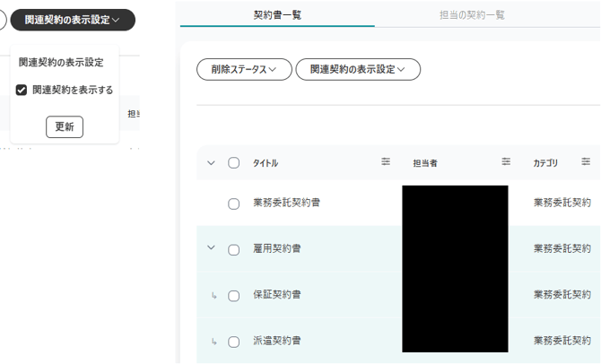Uncheck the 関連契約を表示する checkbox
The height and width of the screenshot is (364, 601).
click(22, 90)
